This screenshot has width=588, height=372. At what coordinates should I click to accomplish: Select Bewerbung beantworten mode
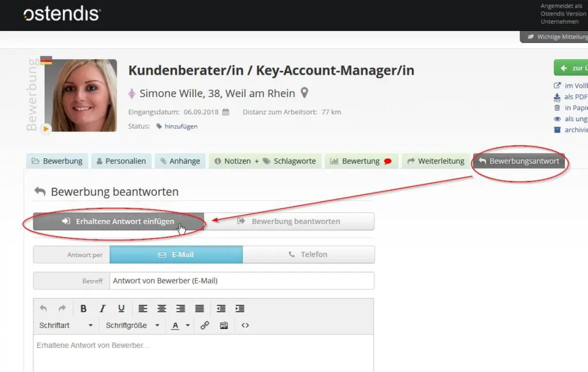click(289, 221)
